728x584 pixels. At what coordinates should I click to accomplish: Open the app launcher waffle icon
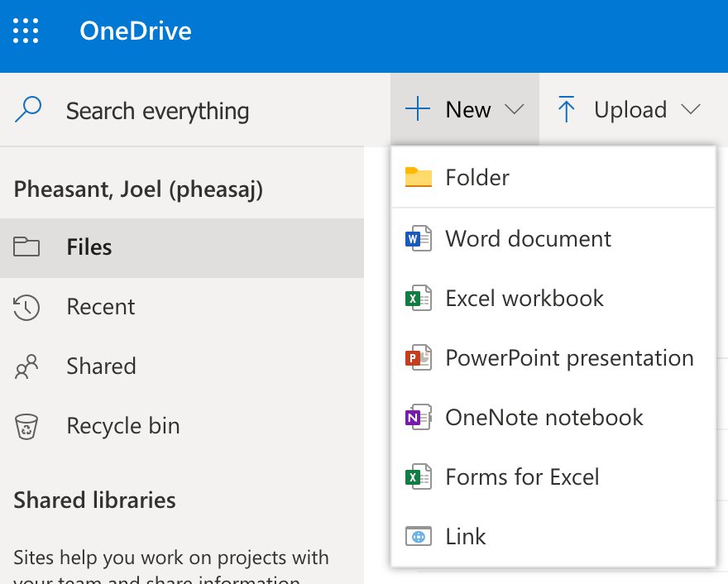[26, 31]
